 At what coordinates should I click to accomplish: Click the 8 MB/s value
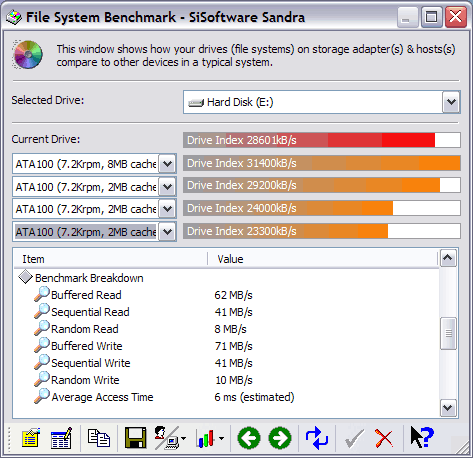[230, 329]
